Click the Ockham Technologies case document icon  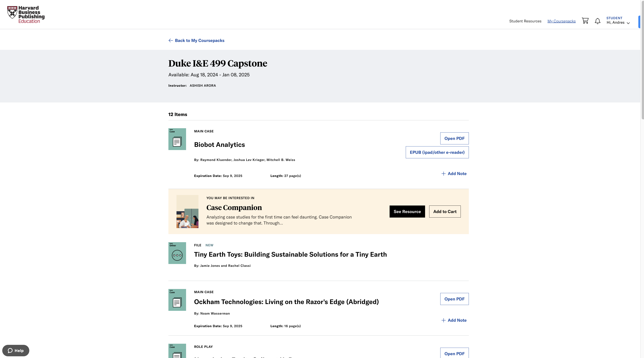177,300
